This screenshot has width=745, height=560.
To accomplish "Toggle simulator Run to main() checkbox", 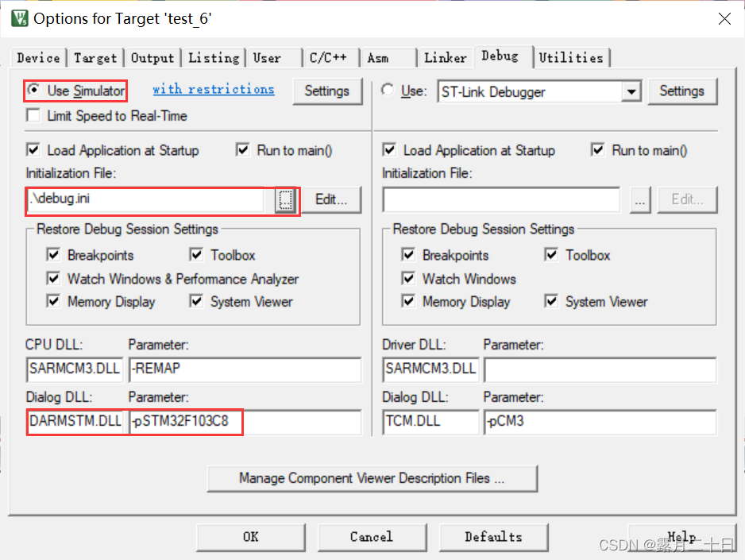I will point(243,150).
